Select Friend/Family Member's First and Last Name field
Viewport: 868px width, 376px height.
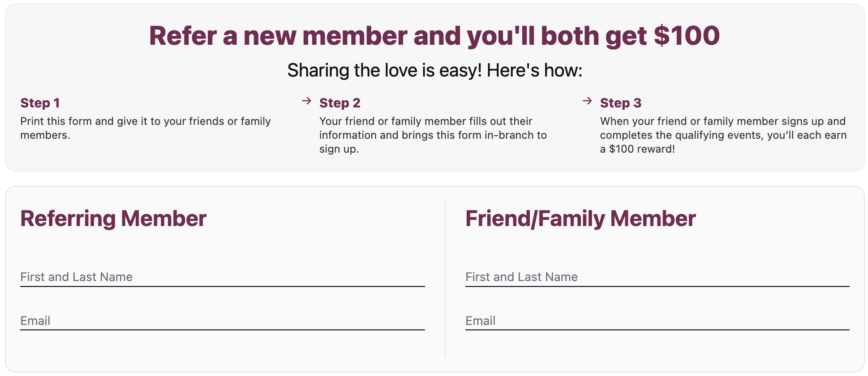click(657, 277)
